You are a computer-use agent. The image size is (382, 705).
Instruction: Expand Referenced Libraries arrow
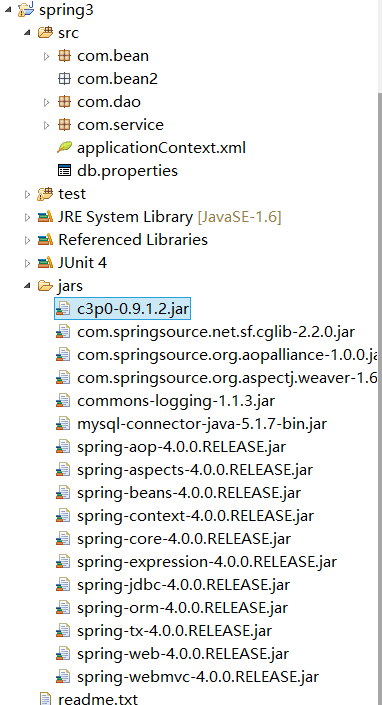click(x=27, y=240)
